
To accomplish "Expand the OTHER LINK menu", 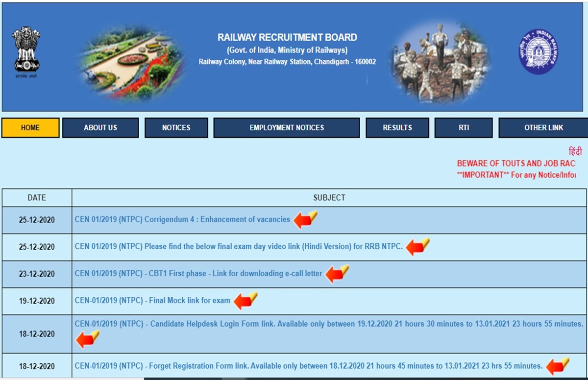I will [x=543, y=128].
